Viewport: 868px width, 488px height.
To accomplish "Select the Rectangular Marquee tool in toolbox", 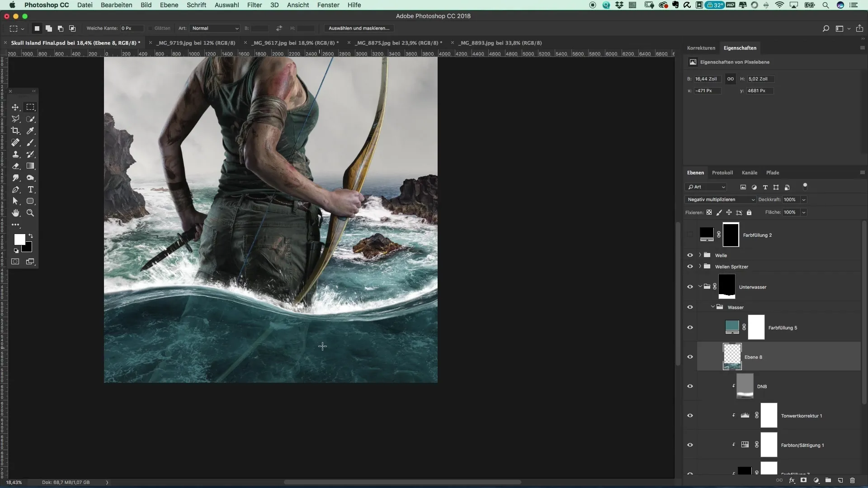I will click(x=30, y=107).
